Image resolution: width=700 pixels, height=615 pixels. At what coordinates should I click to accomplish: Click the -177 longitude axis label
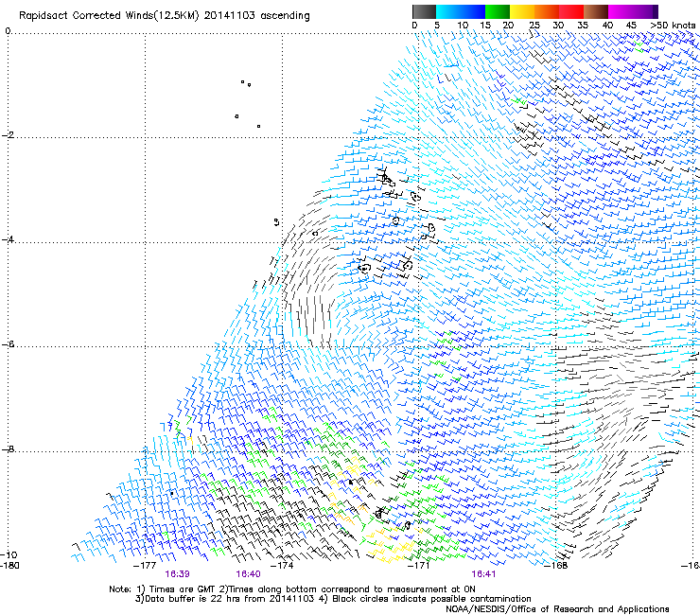145,566
